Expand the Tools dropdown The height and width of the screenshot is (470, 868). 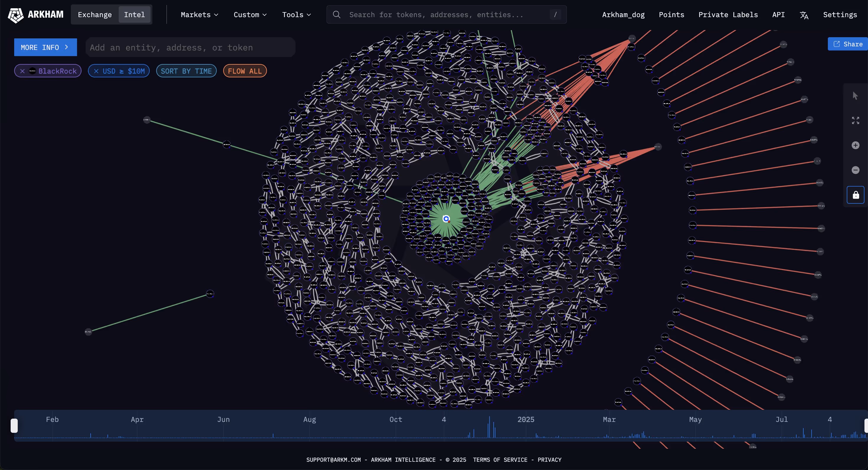pyautogui.click(x=296, y=14)
